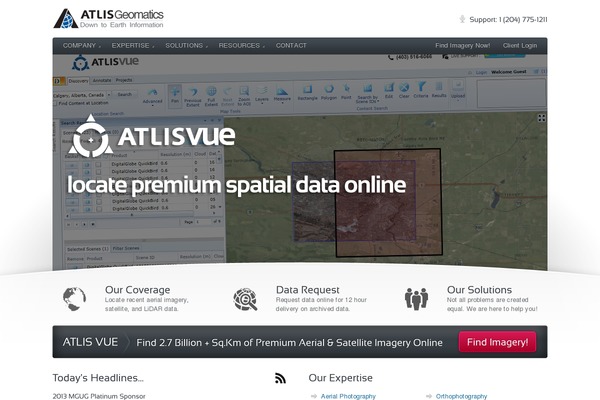The height and width of the screenshot is (400, 600).
Task: Click the Our Solutions people icon
Action: [x=416, y=299]
